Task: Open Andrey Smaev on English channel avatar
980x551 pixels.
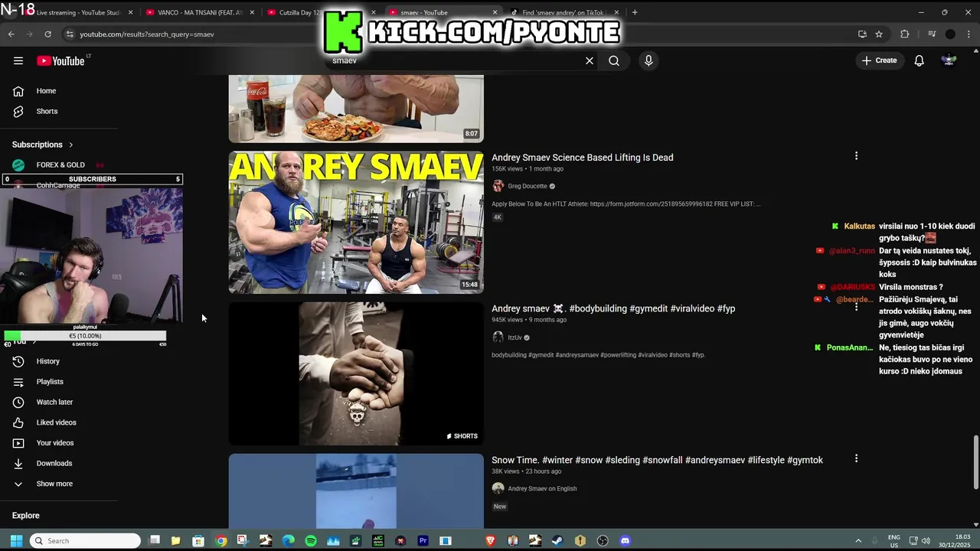Action: pyautogui.click(x=498, y=488)
